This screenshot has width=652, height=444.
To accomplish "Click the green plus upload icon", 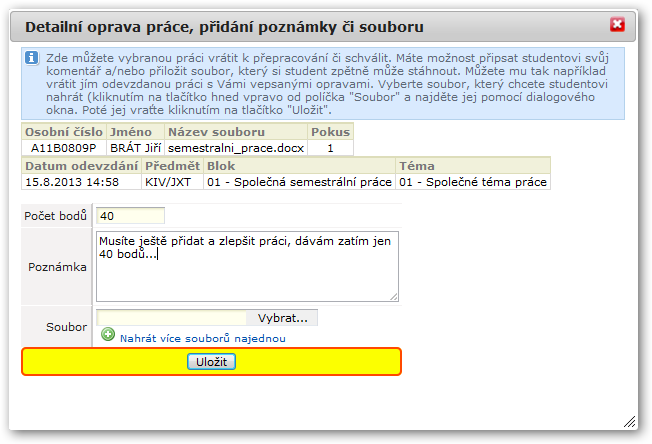I will click(x=108, y=334).
